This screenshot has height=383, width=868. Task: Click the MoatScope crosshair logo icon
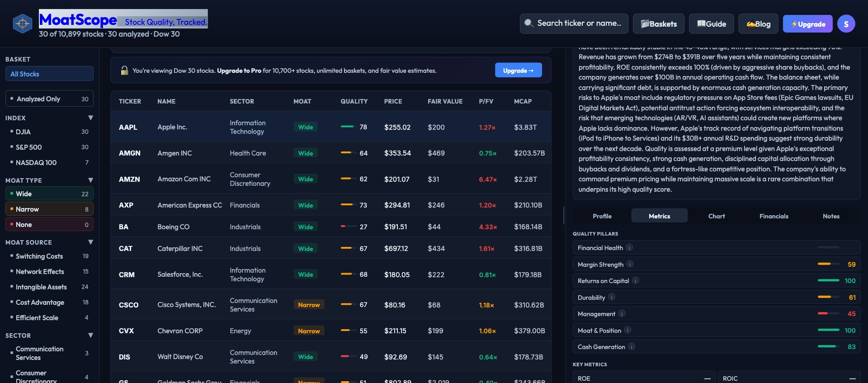(22, 24)
